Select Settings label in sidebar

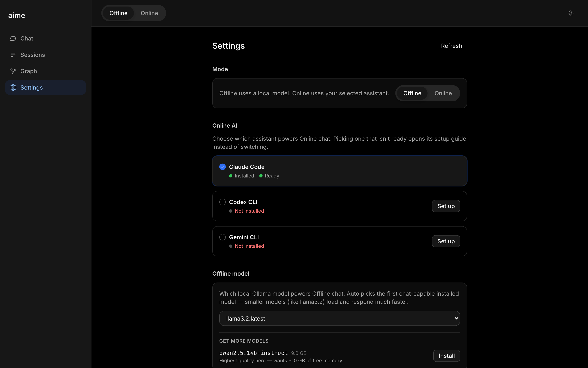tap(32, 87)
